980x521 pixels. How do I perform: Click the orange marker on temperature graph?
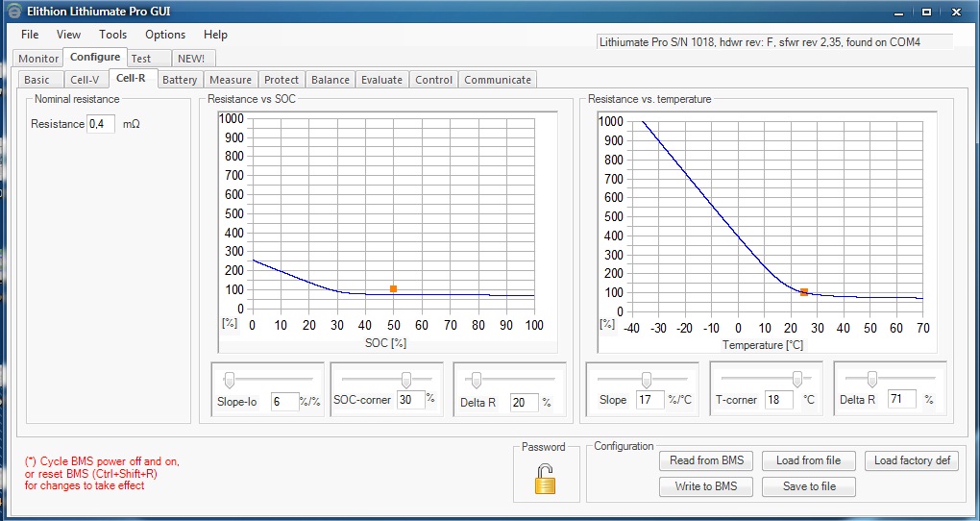point(804,292)
